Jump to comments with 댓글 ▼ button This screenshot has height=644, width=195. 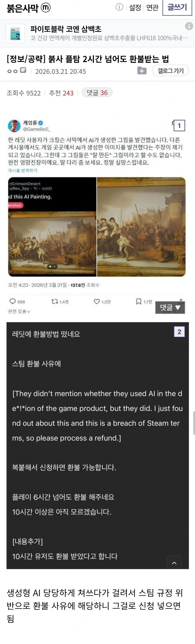(170, 307)
